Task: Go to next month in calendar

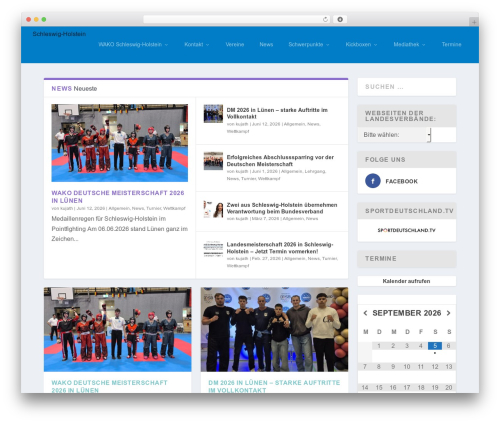Action: pyautogui.click(x=449, y=313)
